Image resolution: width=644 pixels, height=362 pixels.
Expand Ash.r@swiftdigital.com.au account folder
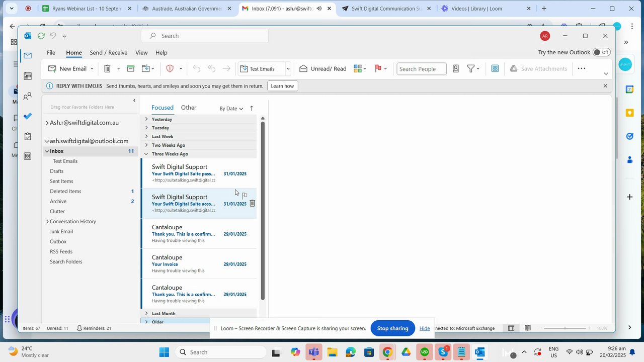coord(47,123)
